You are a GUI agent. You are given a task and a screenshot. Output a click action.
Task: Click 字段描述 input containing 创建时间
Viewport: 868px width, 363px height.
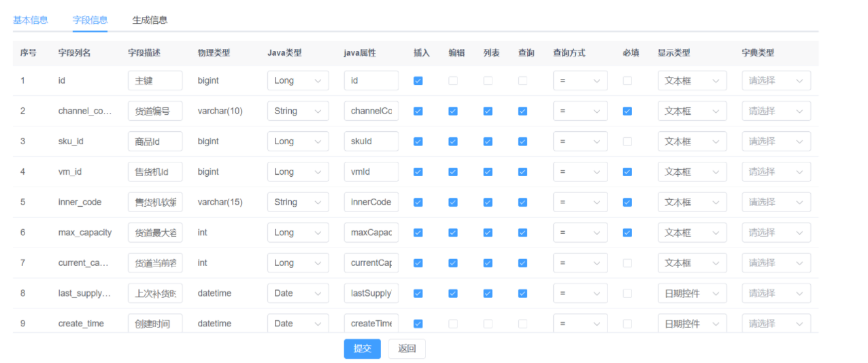[155, 324]
